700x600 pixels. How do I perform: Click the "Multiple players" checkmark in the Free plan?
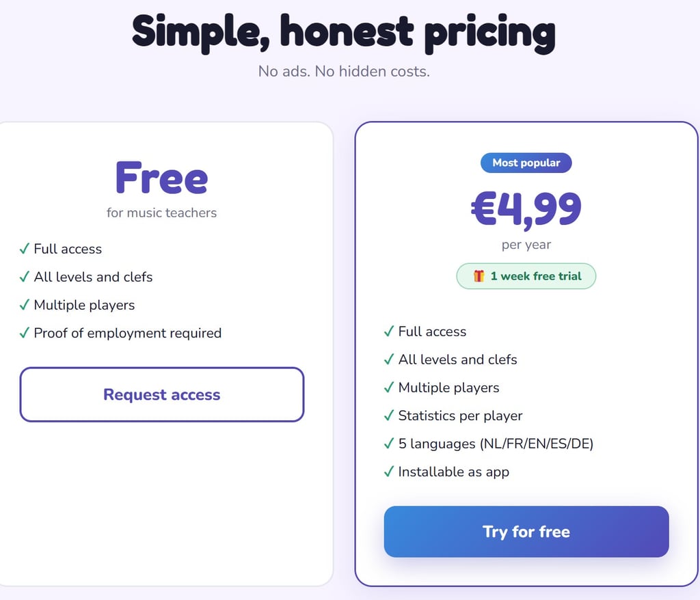pos(25,305)
